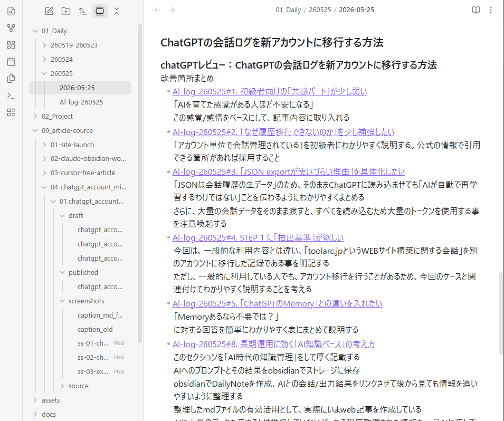
Task: Open chatgpt_acco... file under published
Action: click(100, 286)
